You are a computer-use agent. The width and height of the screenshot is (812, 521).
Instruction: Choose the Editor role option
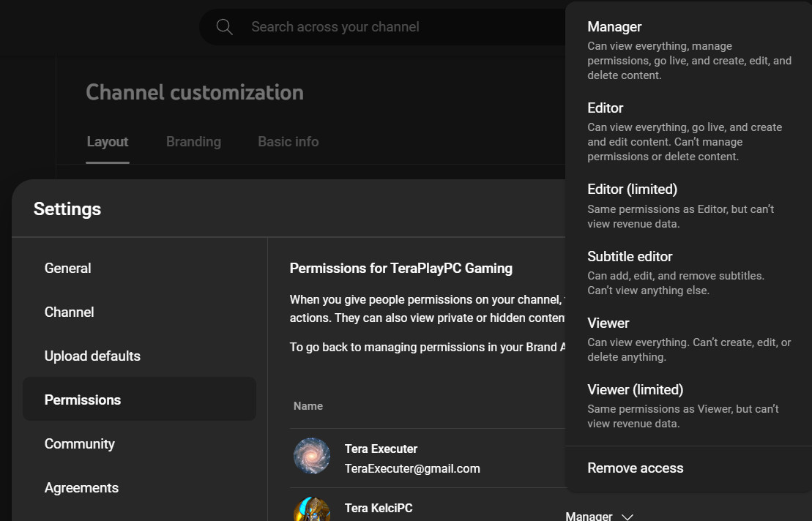tap(689, 132)
